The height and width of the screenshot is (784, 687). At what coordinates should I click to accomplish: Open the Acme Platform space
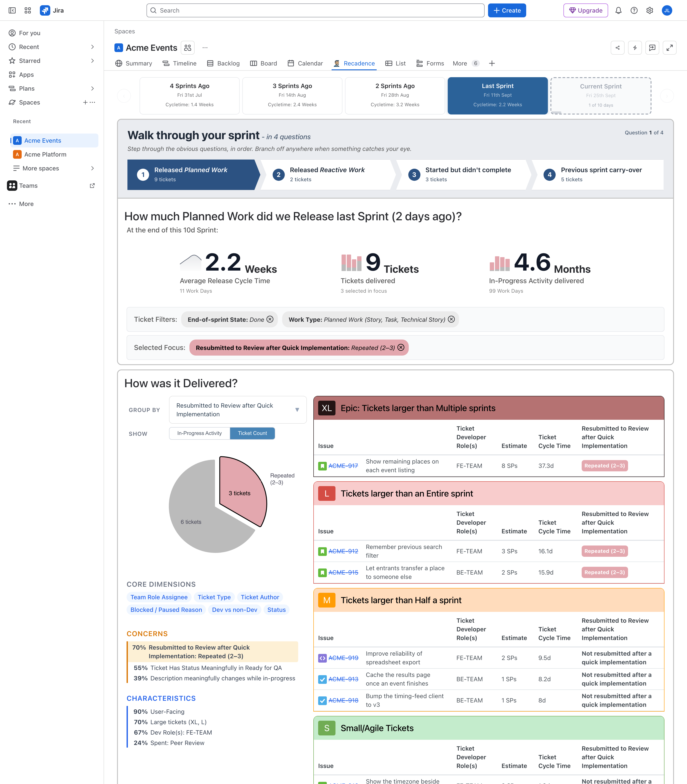coord(45,154)
